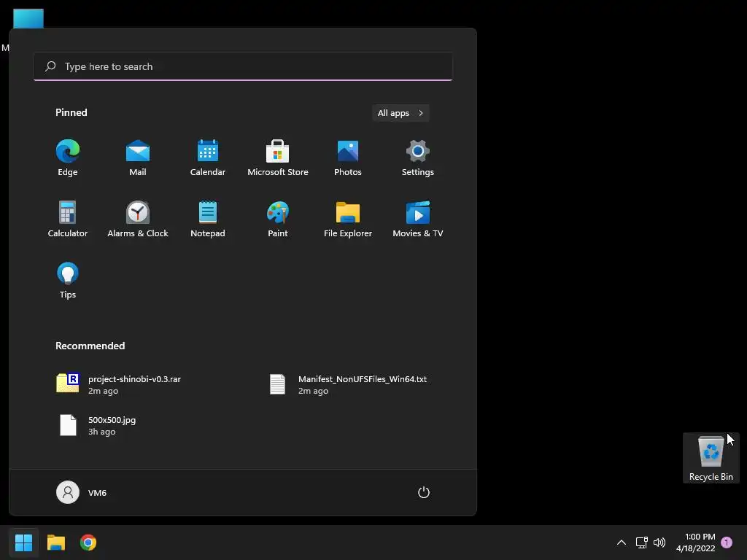Expand the All apps list

click(x=400, y=113)
